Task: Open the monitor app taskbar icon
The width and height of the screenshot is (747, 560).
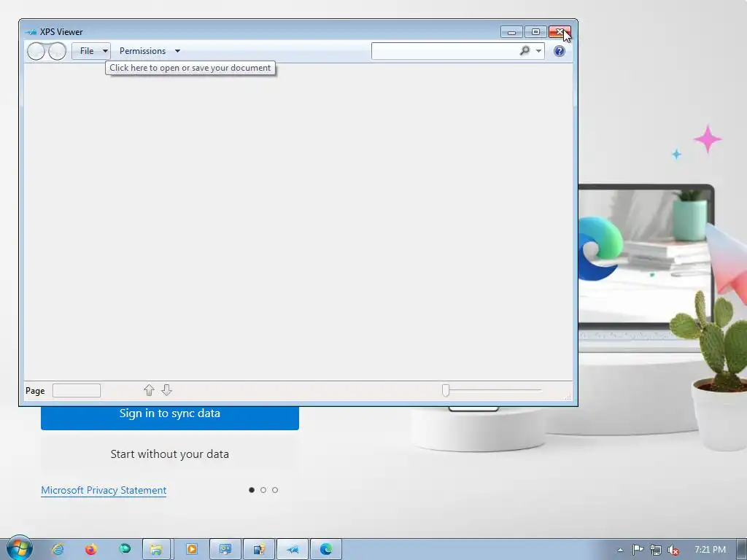Action: (x=225, y=549)
